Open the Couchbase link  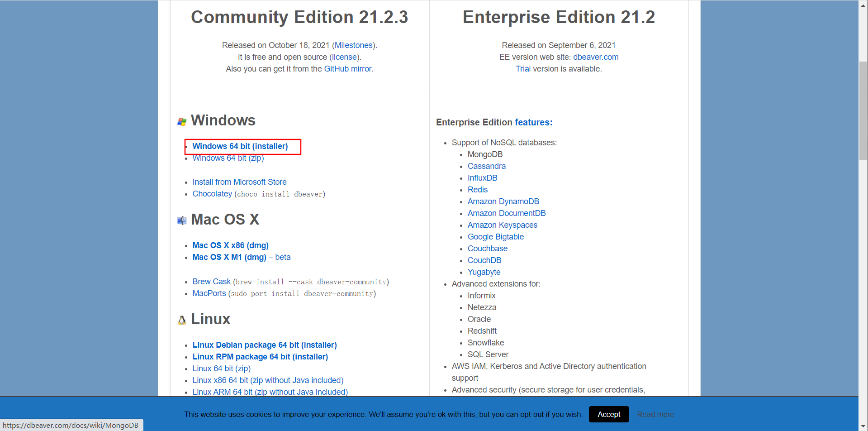[x=487, y=249]
